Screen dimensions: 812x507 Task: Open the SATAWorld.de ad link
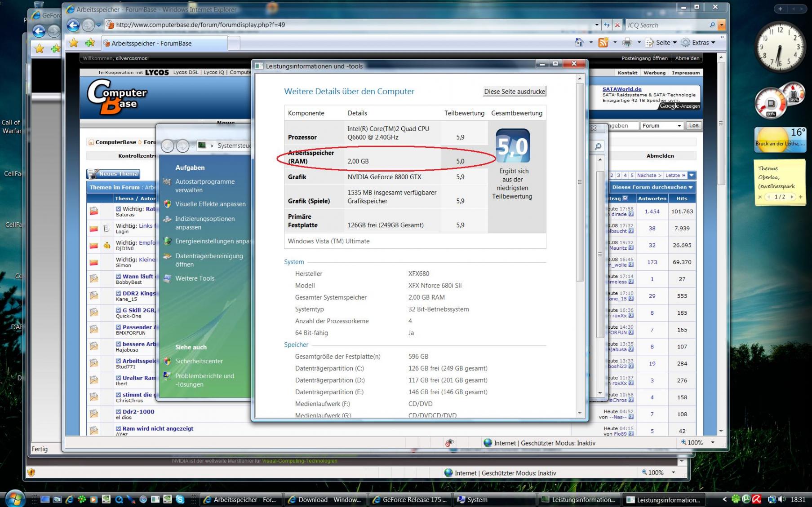(x=622, y=89)
